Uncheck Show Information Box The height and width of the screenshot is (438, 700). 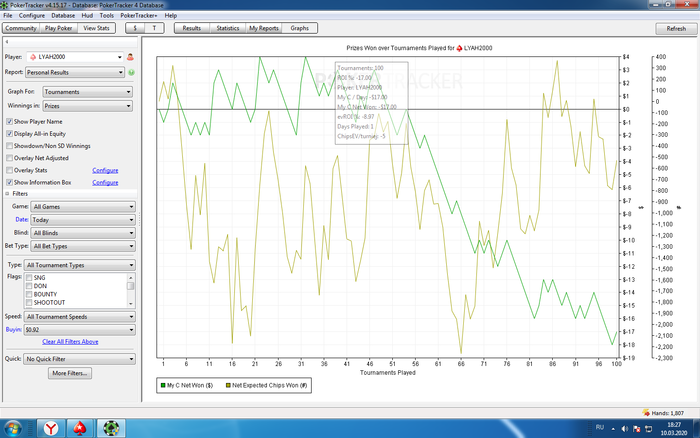pos(9,182)
